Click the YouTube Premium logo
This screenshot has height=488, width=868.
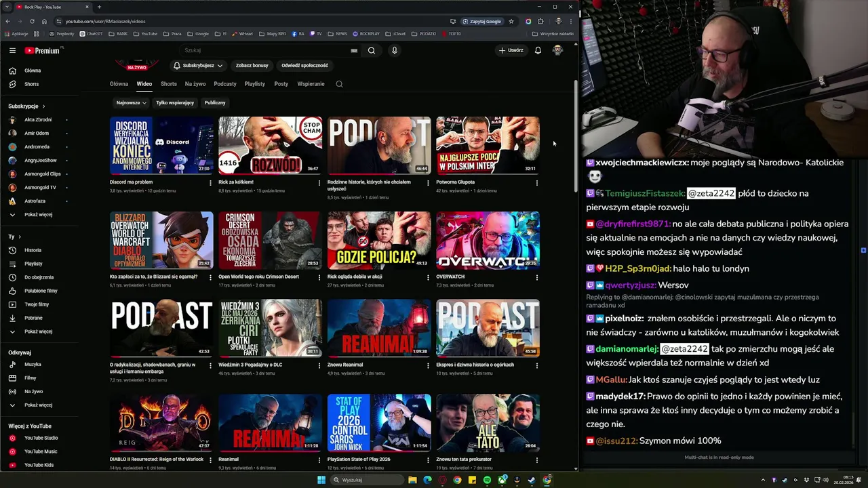[x=42, y=50]
